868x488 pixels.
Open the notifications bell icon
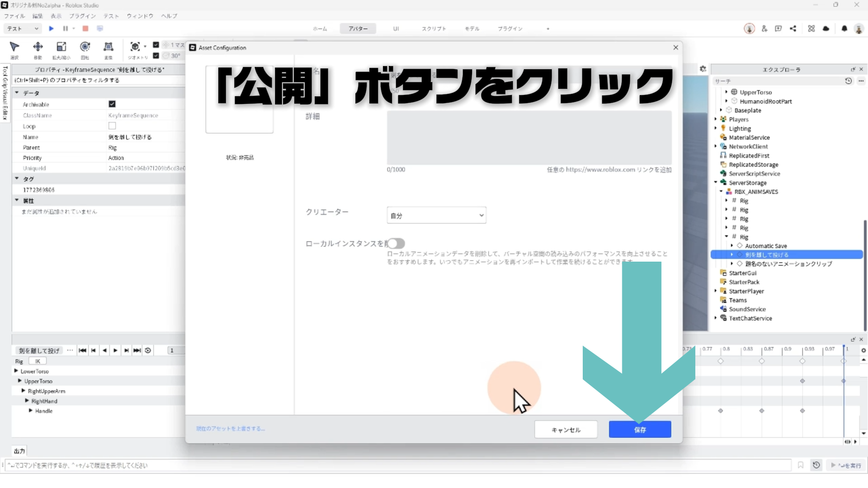point(844,28)
